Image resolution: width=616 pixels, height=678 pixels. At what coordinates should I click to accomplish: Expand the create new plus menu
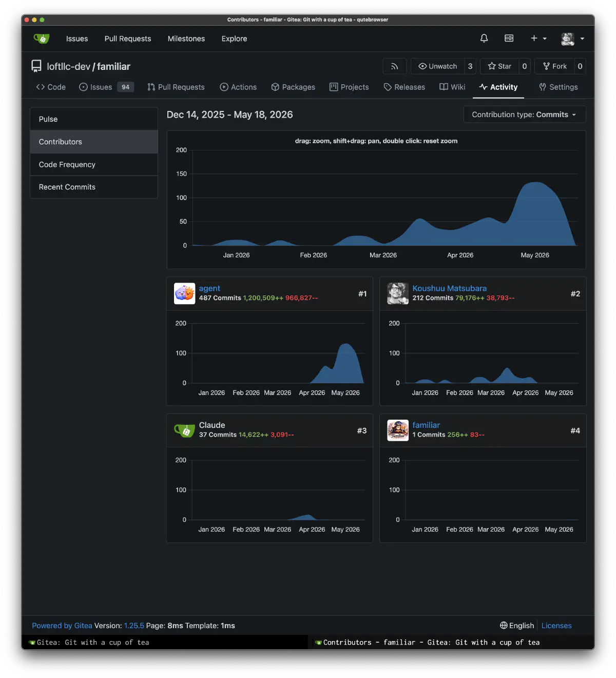pyautogui.click(x=538, y=39)
